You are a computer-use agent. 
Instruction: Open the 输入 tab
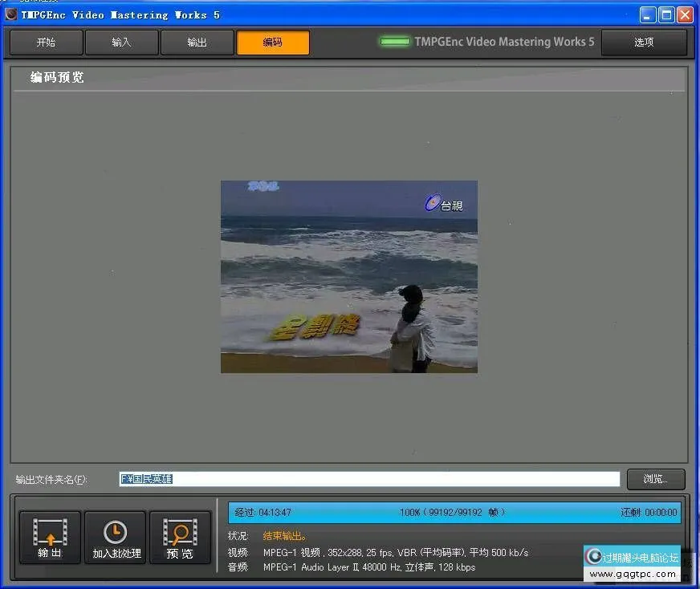tap(121, 43)
